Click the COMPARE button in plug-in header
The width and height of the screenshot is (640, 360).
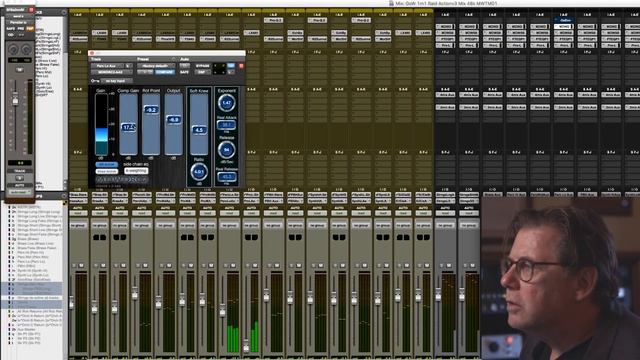click(x=165, y=72)
